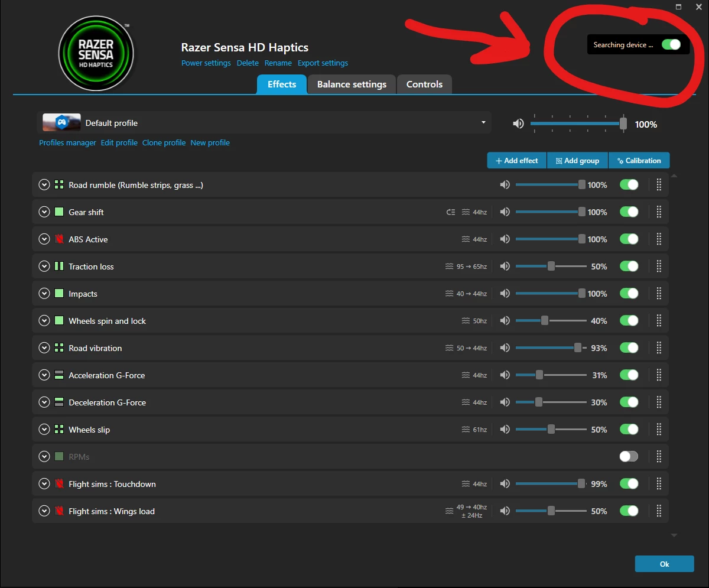Viewport: 709px width, 588px height.
Task: Click the Razer Sensa HD Haptics logo
Action: point(96,54)
